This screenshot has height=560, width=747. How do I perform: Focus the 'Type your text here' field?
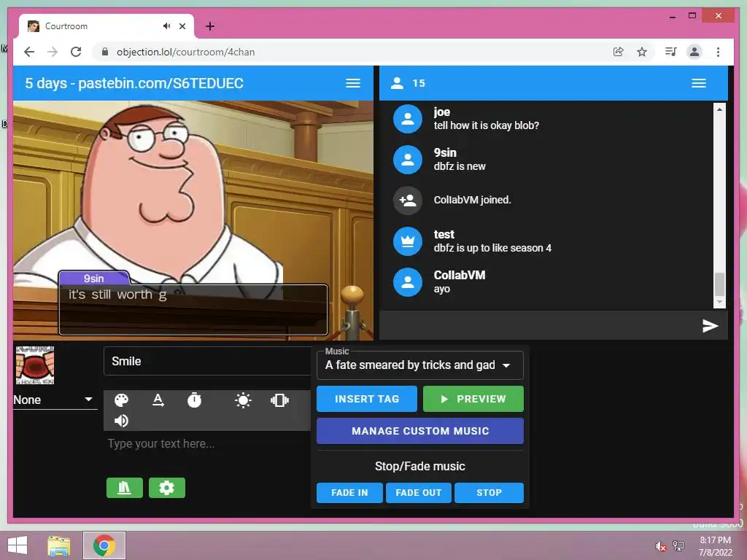206,444
